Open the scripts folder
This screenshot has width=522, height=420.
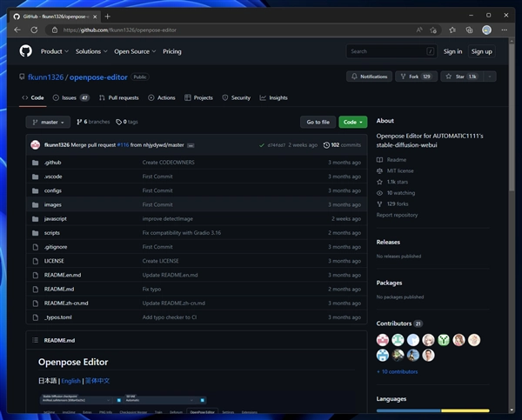[52, 233]
